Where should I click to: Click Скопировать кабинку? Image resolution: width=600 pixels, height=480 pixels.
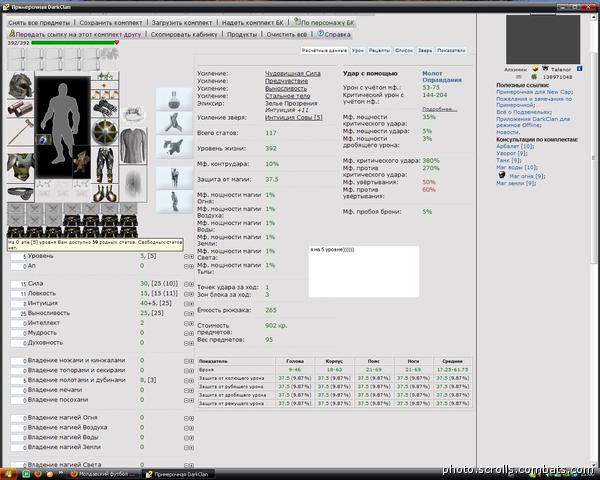[x=184, y=34]
